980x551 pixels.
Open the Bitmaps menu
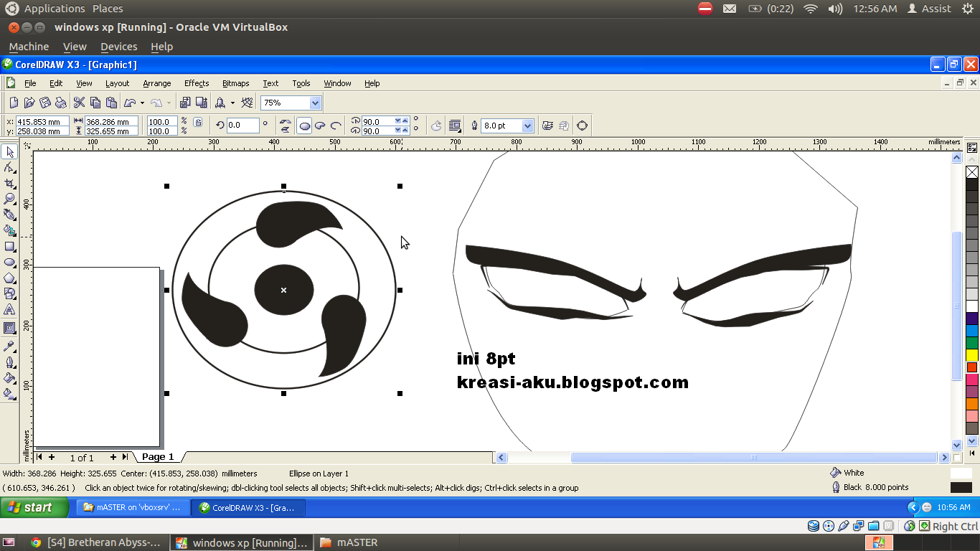(x=235, y=83)
